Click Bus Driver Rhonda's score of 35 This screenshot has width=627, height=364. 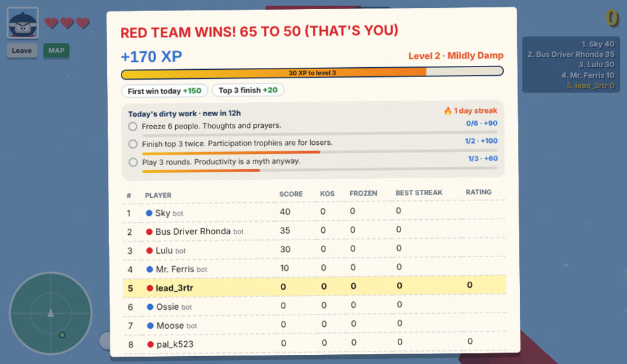285,230
